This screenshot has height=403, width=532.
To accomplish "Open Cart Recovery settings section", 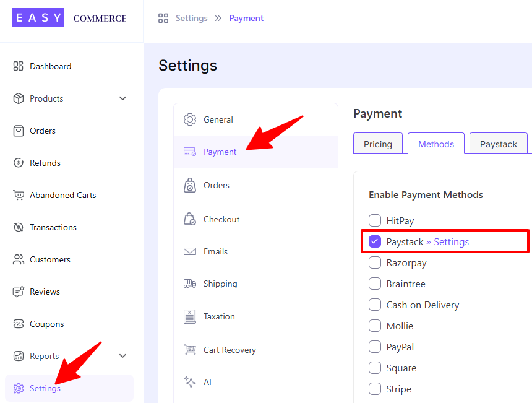I will tap(256, 350).
